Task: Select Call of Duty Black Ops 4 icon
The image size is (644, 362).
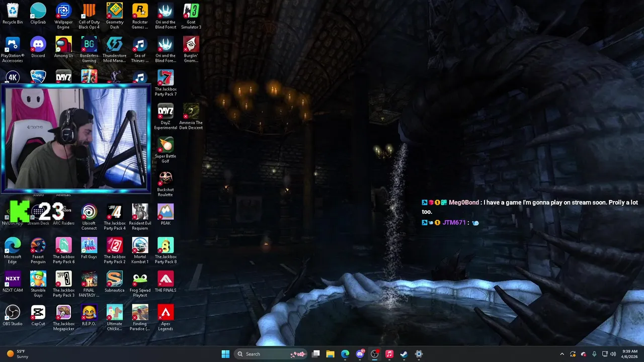Action: click(x=89, y=16)
